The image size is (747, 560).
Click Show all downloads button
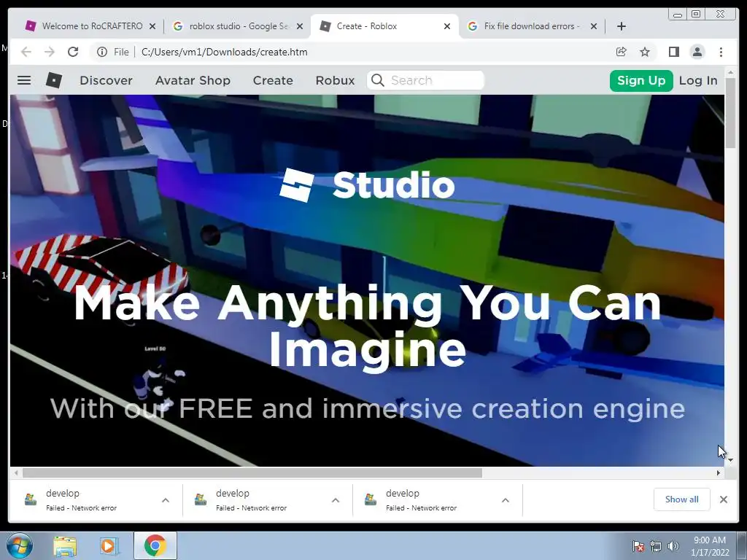[682, 499]
